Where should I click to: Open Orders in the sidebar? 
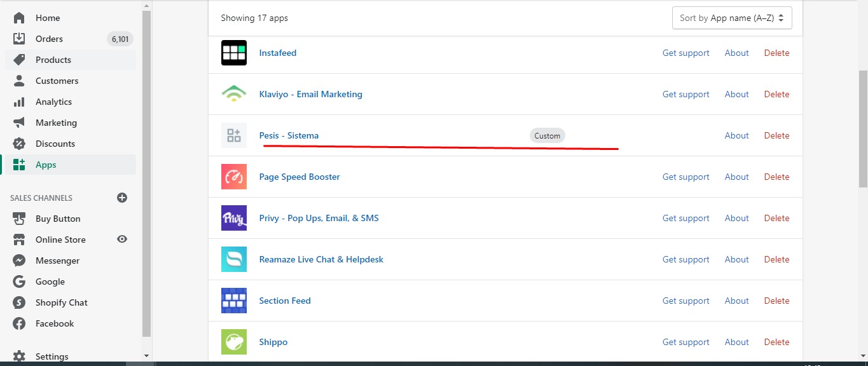click(49, 39)
